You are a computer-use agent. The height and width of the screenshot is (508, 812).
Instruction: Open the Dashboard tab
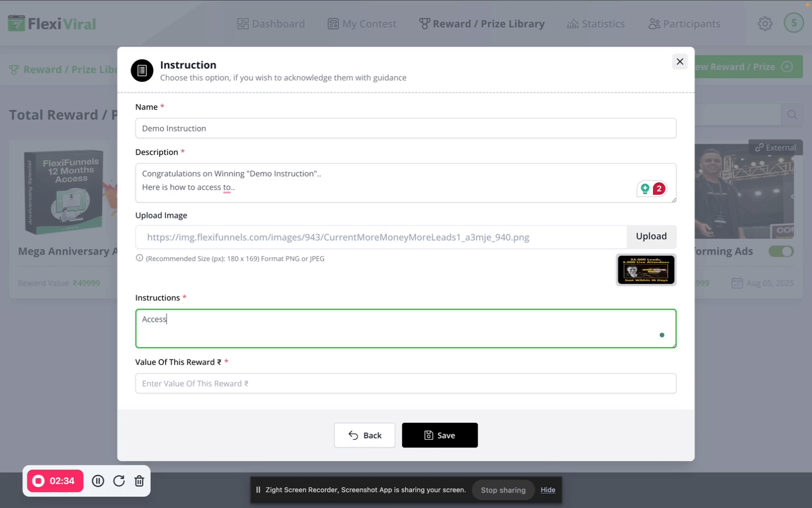271,24
